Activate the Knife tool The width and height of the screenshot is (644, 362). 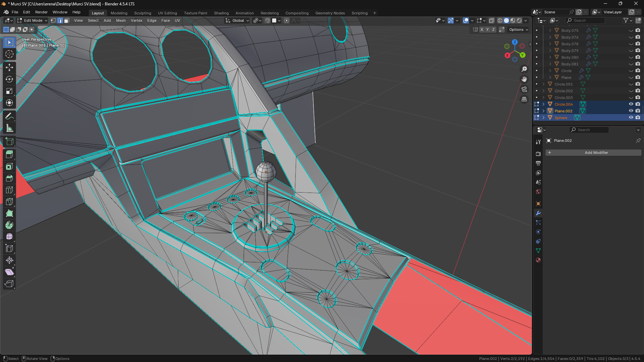(x=9, y=202)
